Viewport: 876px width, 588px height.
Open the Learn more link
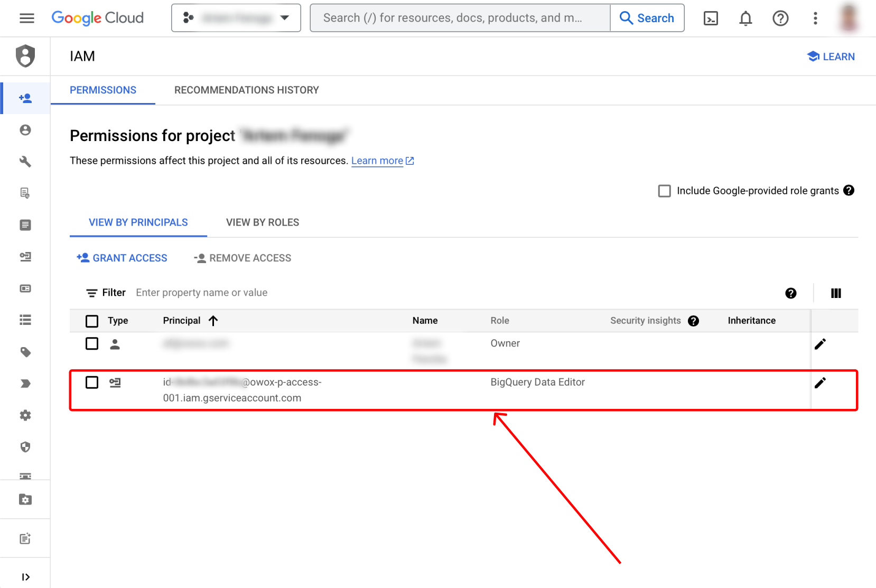pyautogui.click(x=383, y=161)
